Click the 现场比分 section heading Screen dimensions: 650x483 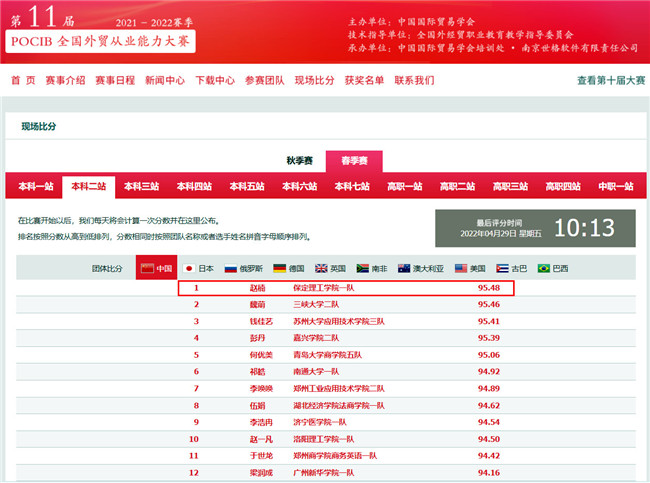pos(39,126)
